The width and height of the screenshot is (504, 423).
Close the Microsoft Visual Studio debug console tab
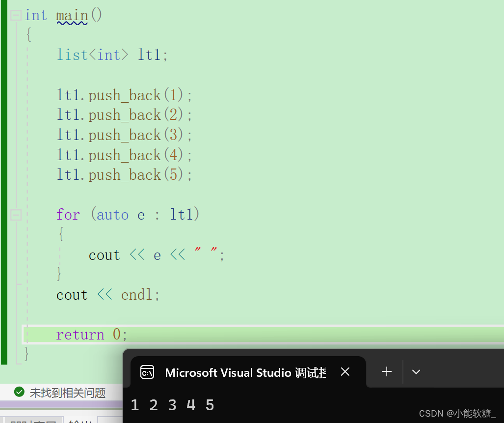tap(345, 372)
